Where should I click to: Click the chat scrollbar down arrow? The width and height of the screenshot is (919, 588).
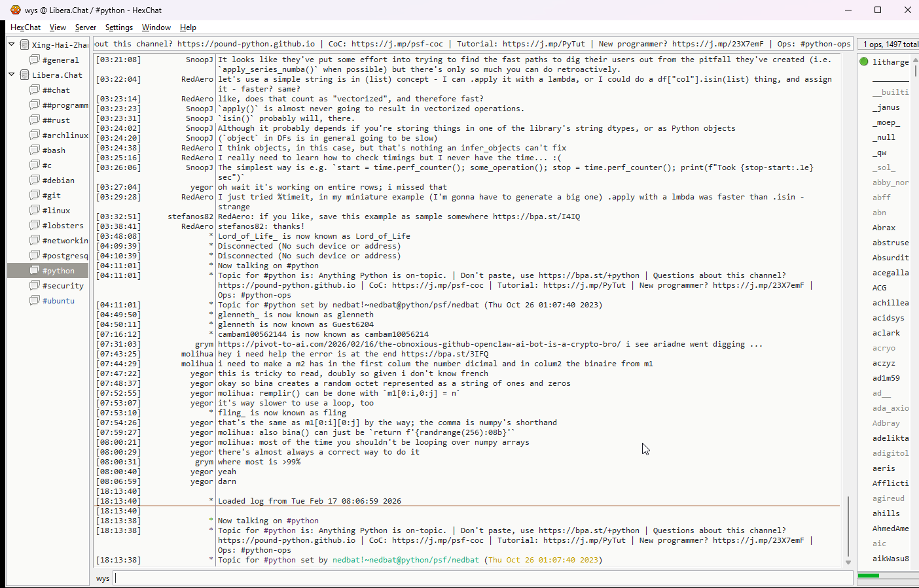(848, 562)
